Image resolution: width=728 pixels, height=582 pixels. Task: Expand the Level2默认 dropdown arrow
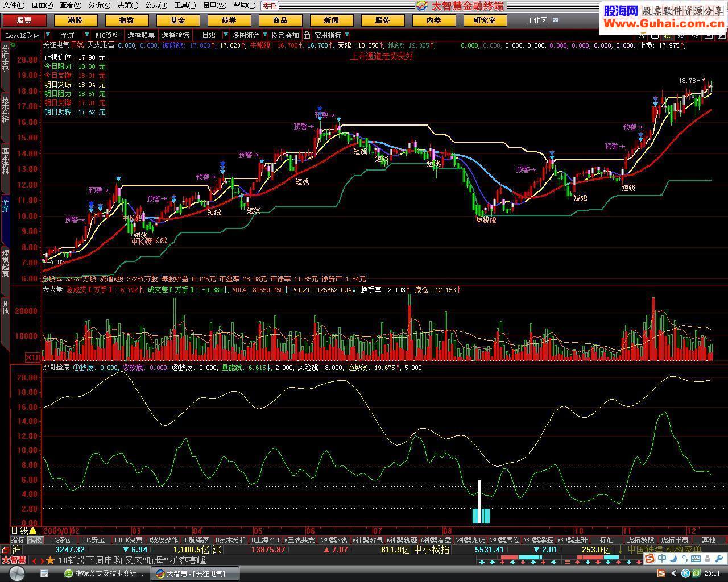click(48, 35)
